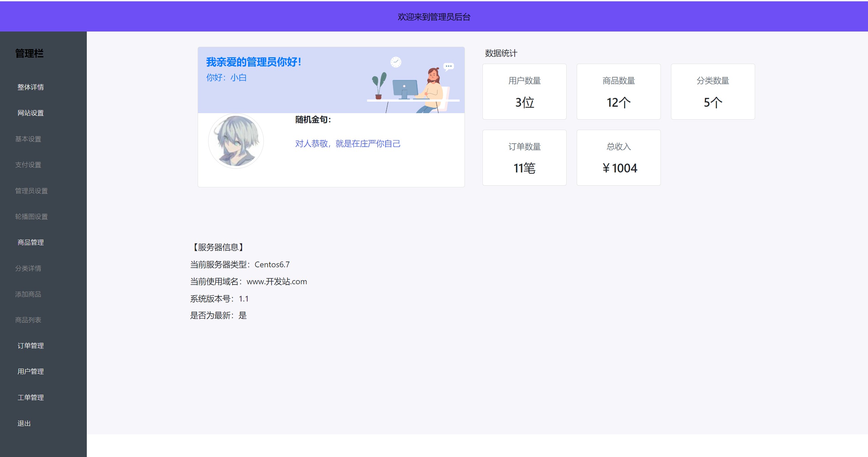This screenshot has width=868, height=457.
Task: Select 分类详情 category details
Action: [28, 268]
